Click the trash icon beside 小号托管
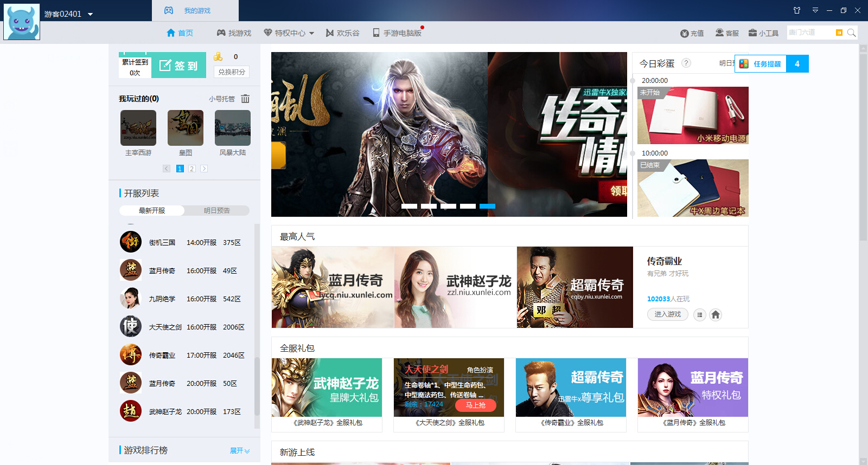Image resolution: width=868 pixels, height=465 pixels. tap(245, 99)
